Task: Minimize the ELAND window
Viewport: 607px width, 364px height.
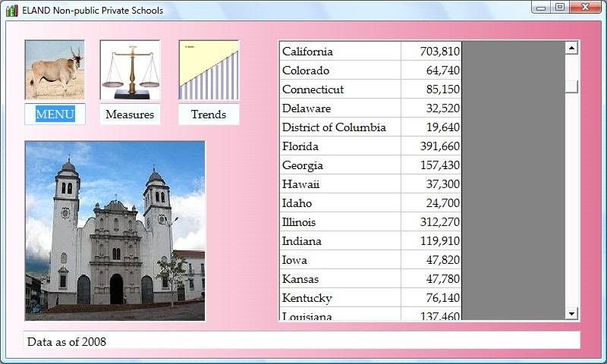Action: 541,8
